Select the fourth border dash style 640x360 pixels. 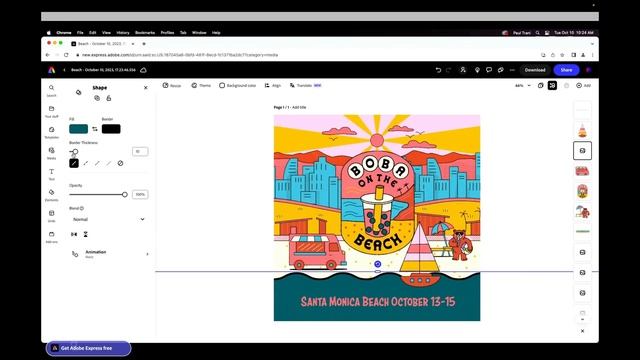tap(109, 163)
